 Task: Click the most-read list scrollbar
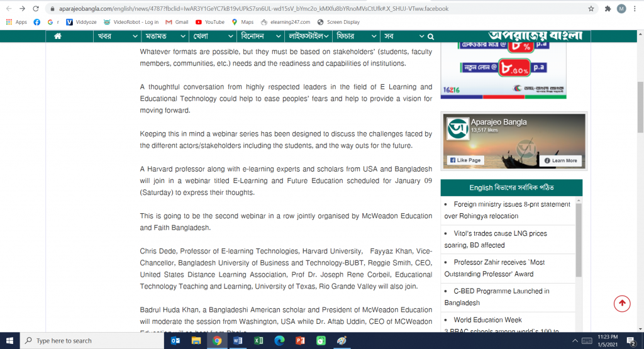point(579,241)
